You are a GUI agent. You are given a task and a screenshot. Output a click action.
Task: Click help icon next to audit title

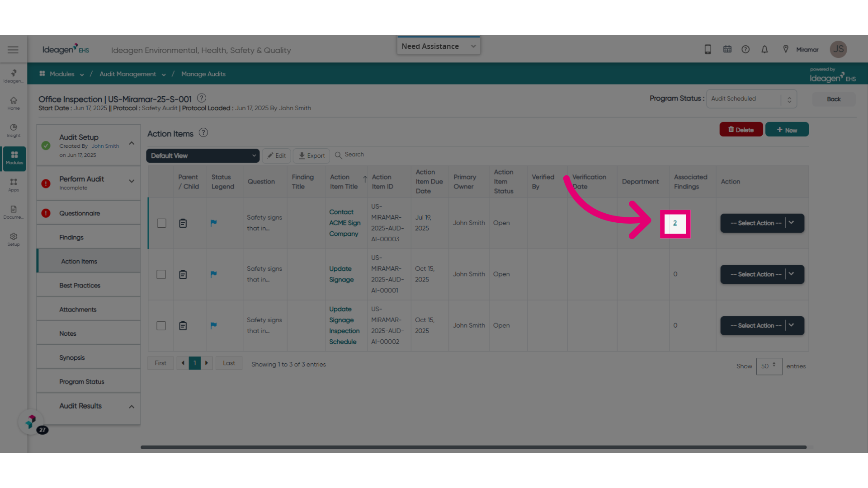(202, 98)
